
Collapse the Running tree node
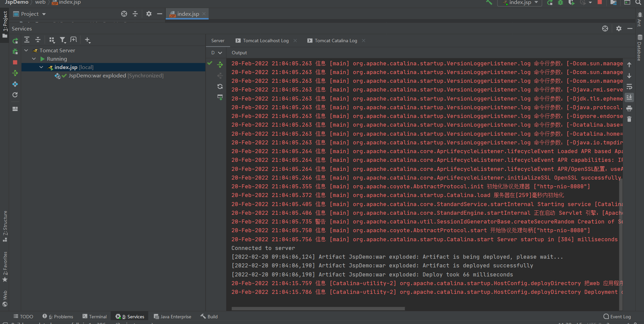pos(34,59)
